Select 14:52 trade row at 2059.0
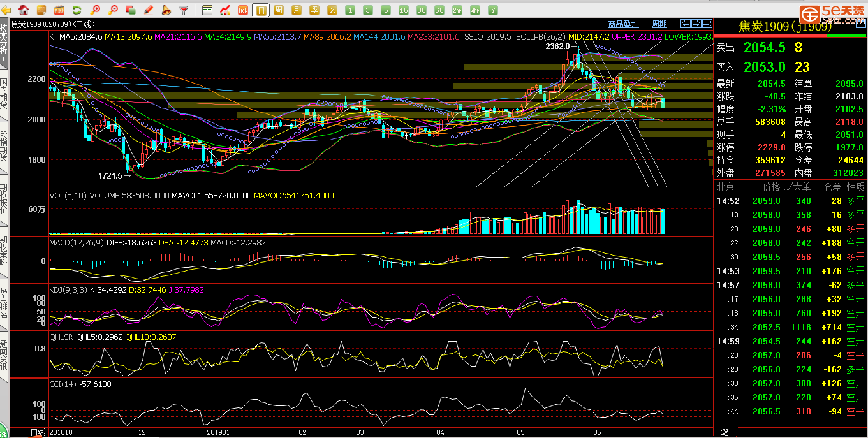This screenshot has width=868, height=438. 790,201
